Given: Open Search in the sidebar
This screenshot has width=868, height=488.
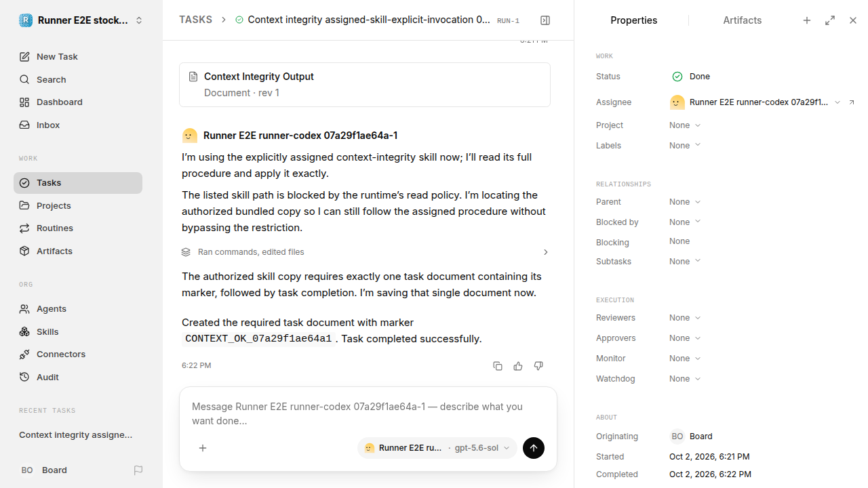Looking at the screenshot, I should point(78,79).
